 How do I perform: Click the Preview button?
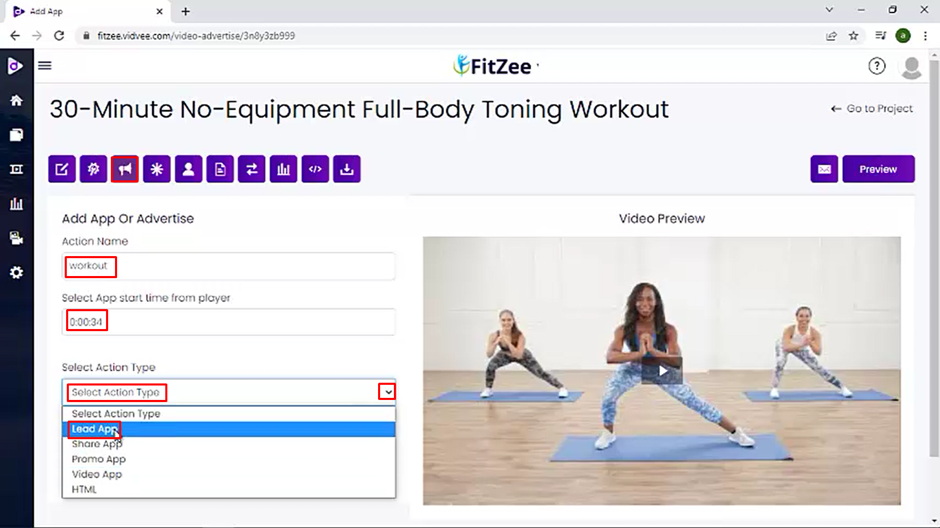pos(878,169)
